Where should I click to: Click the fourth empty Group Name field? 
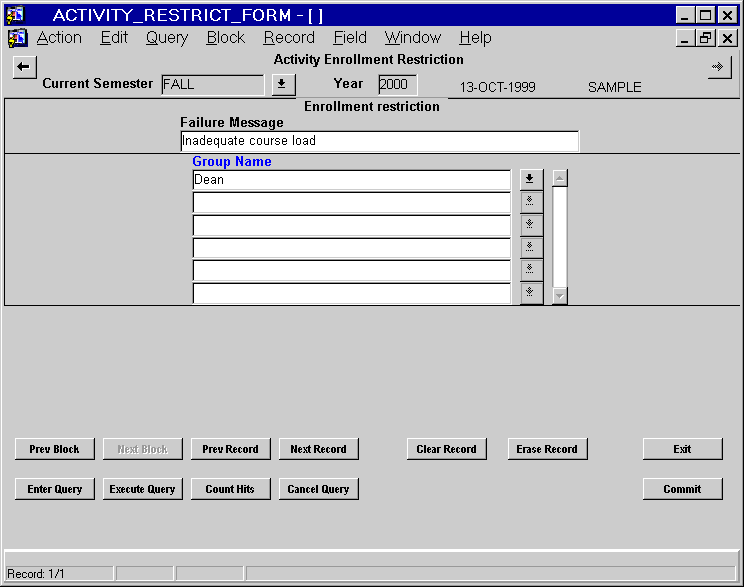[352, 248]
